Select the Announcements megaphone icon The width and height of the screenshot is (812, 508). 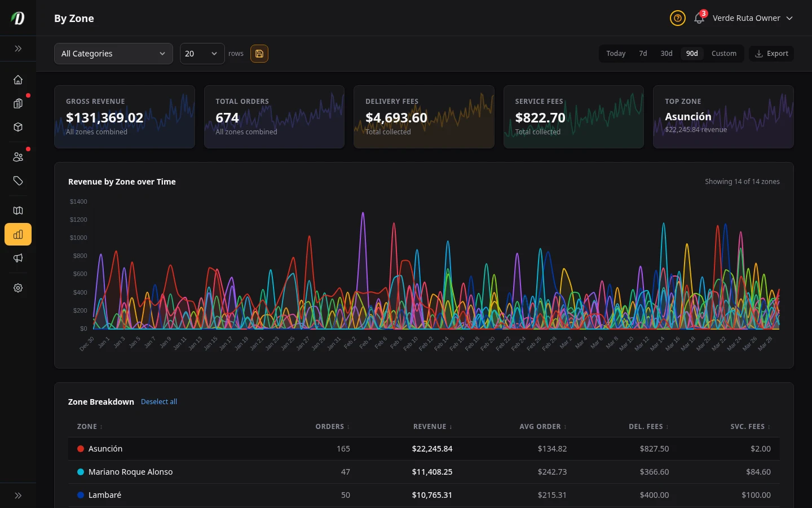pos(17,258)
